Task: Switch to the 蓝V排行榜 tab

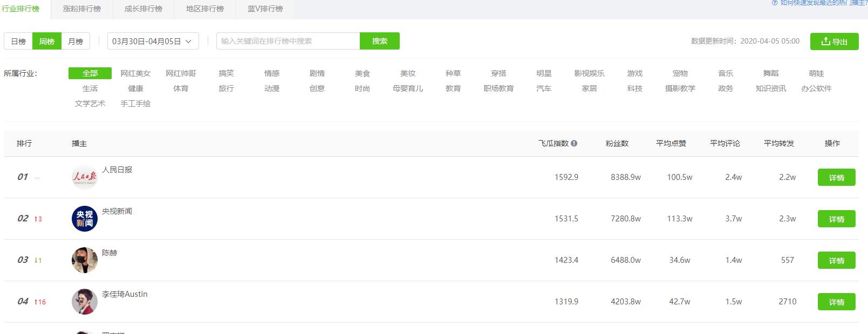Action: [265, 9]
